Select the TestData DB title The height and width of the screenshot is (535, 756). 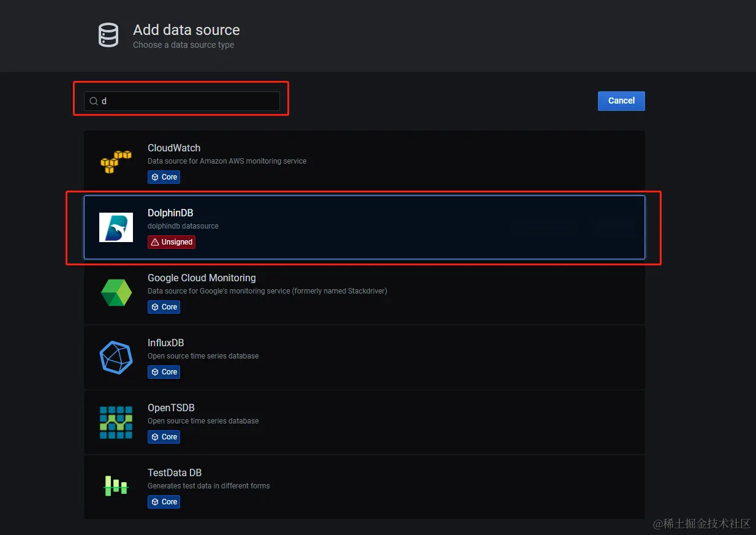pos(175,472)
